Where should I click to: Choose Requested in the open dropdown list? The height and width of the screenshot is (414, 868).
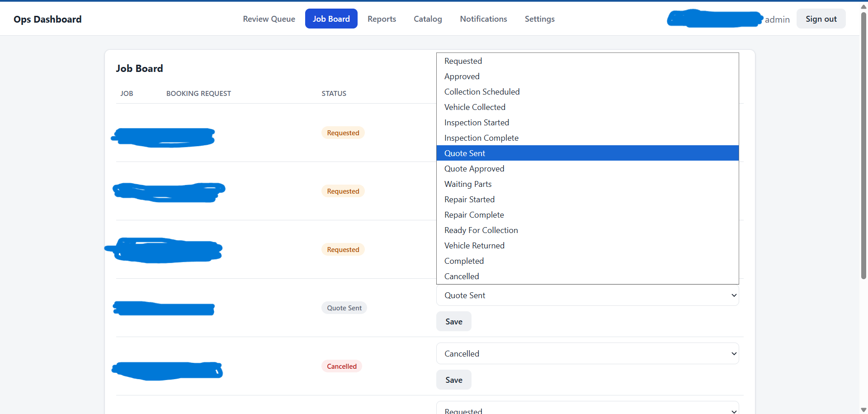587,61
